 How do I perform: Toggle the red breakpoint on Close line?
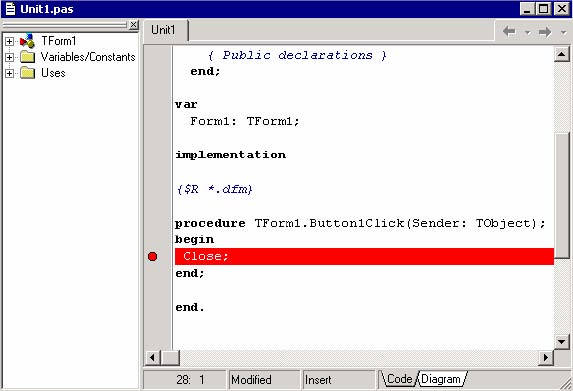pyautogui.click(x=152, y=257)
